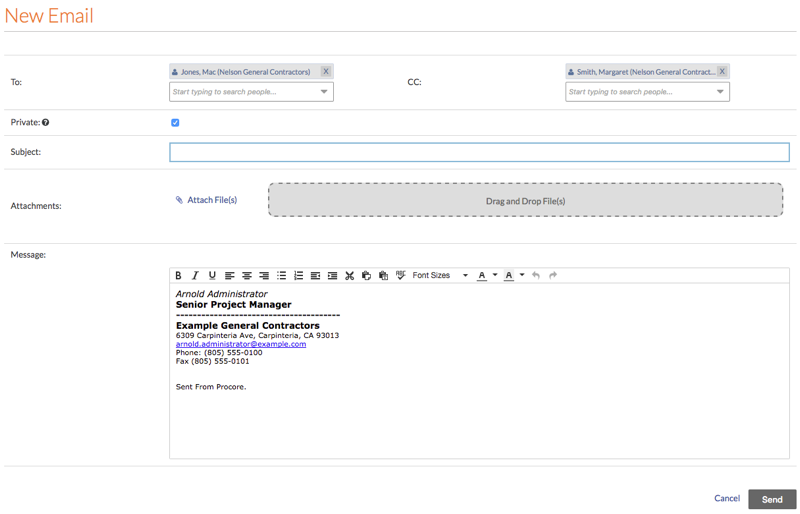Apply italic formatting to message text

pyautogui.click(x=195, y=276)
